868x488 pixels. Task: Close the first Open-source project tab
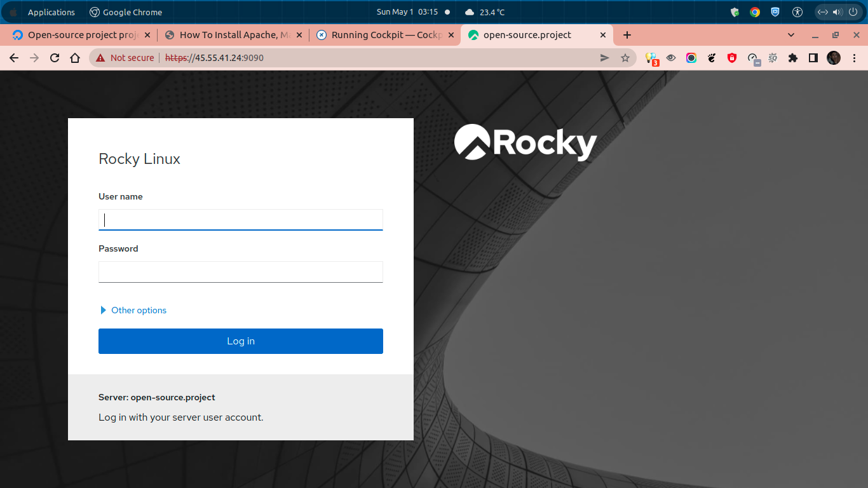(x=147, y=35)
